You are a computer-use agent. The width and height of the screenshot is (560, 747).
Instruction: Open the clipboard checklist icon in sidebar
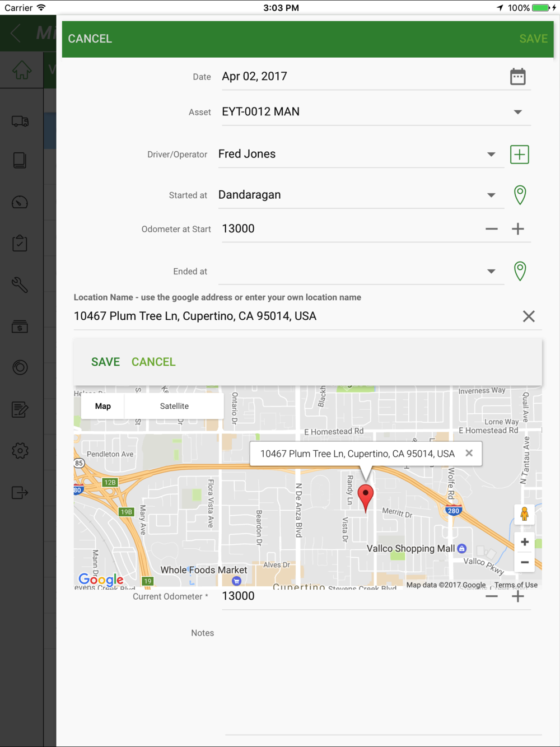coord(20,243)
